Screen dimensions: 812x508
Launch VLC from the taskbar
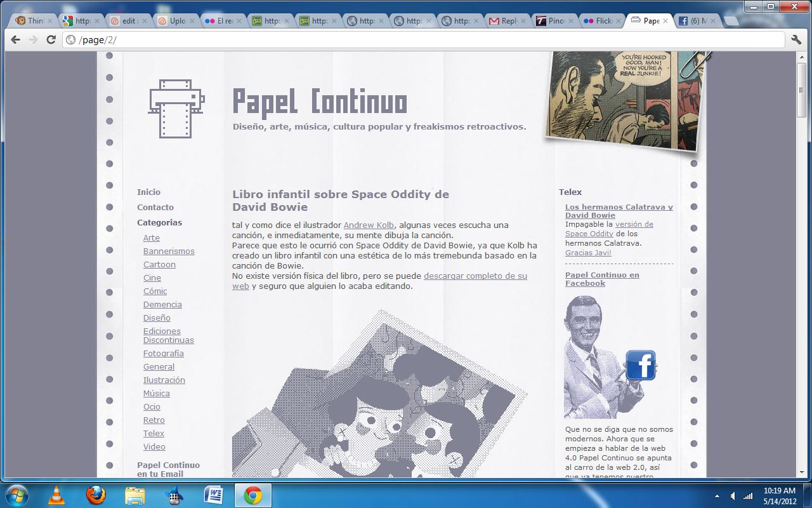pos(56,495)
